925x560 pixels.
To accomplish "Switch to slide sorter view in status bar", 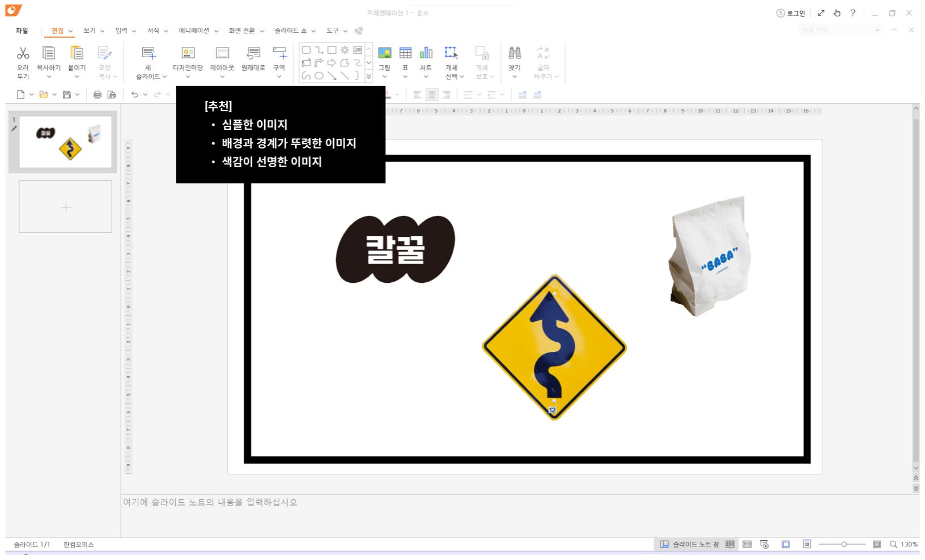I will point(746,544).
